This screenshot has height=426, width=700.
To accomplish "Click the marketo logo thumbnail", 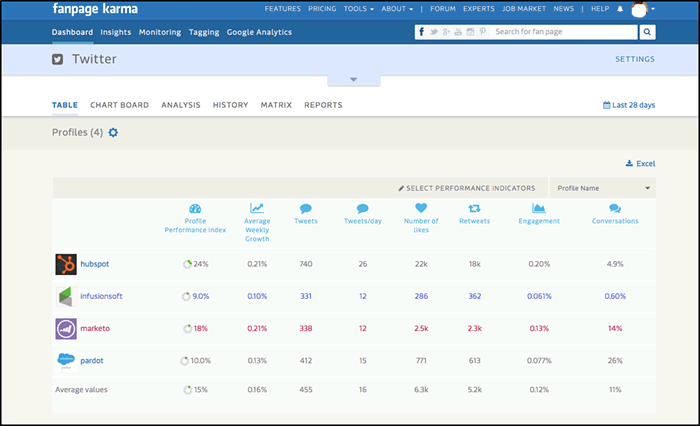I will pos(66,329).
